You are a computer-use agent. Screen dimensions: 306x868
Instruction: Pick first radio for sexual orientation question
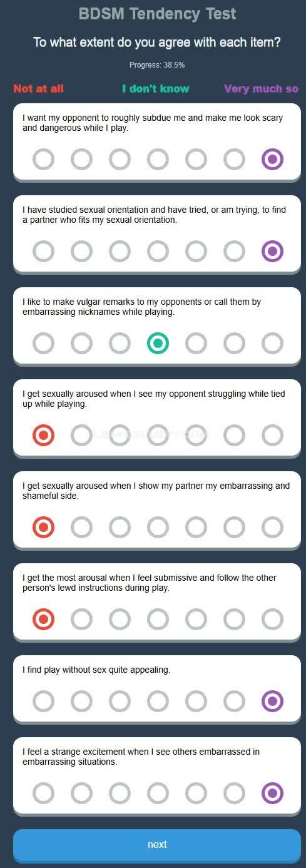point(44,252)
